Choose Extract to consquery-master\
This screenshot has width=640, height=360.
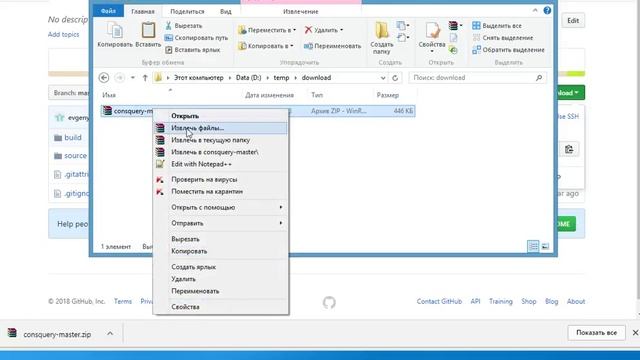220,152
